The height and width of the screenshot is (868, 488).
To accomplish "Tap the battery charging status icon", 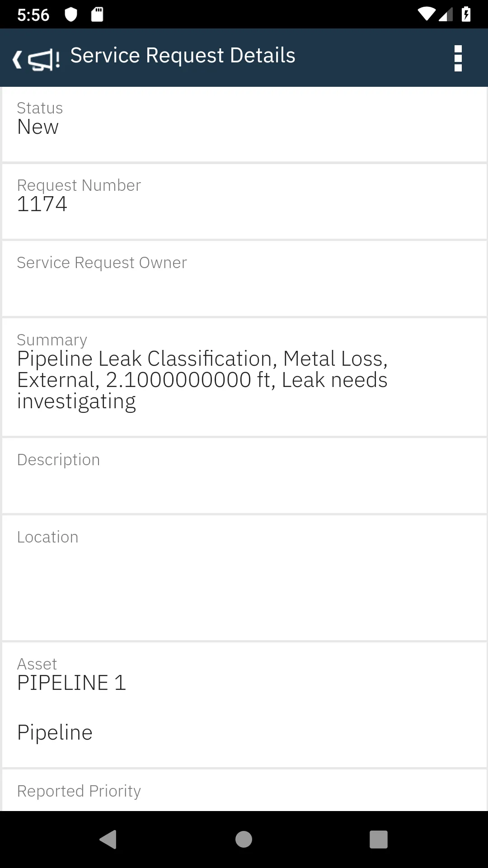I will click(466, 14).
